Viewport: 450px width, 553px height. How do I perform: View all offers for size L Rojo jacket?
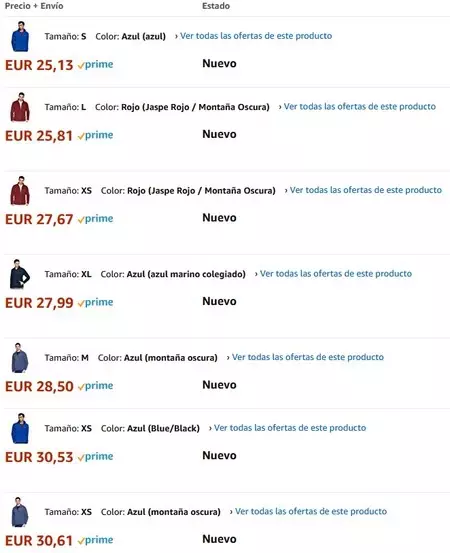pyautogui.click(x=360, y=107)
